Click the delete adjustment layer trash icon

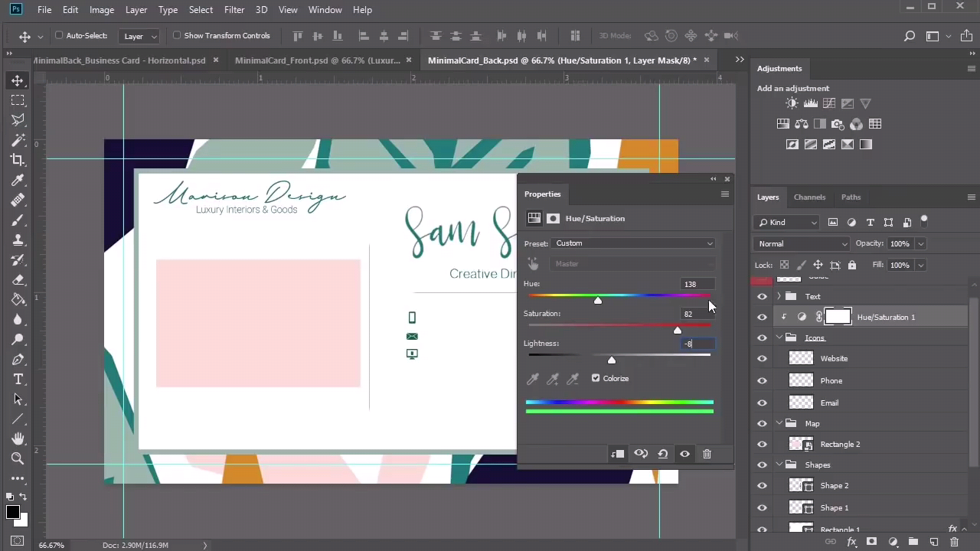point(707,454)
